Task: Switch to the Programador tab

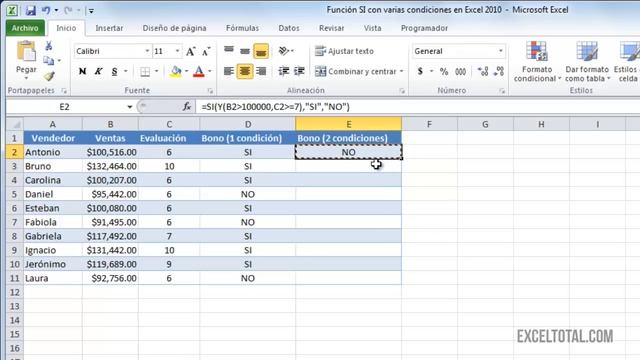Action: (x=424, y=28)
